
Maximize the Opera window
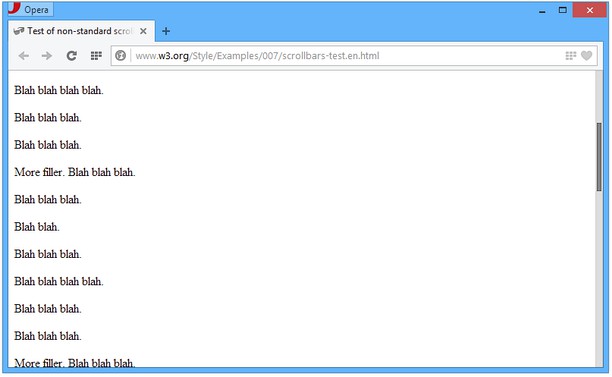pos(562,10)
